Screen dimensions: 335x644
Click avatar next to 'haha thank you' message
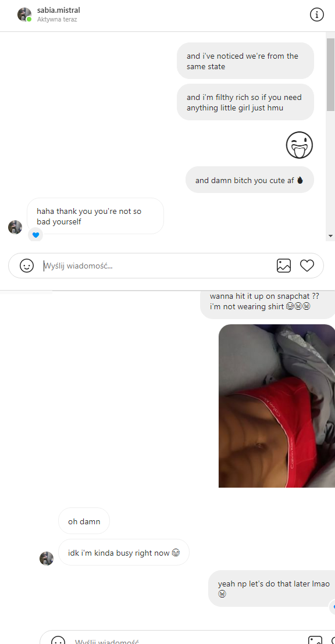coord(15,227)
